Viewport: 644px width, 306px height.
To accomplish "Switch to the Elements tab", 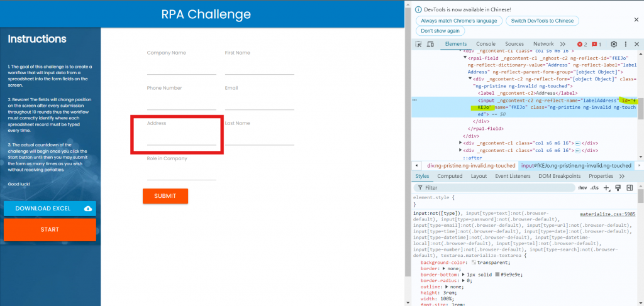I will coord(456,44).
